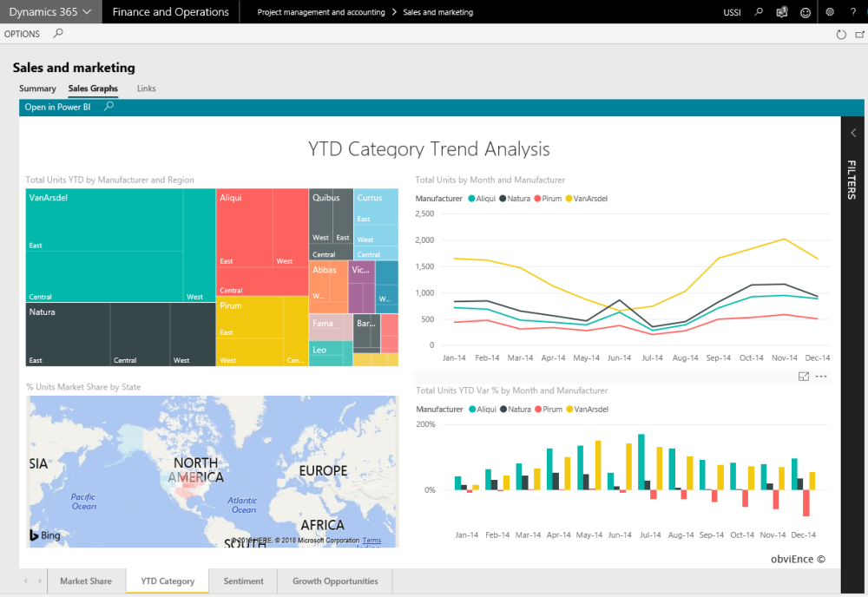Select the Natura East treemap tile
Screen dimensions: 868x597
coord(68,334)
